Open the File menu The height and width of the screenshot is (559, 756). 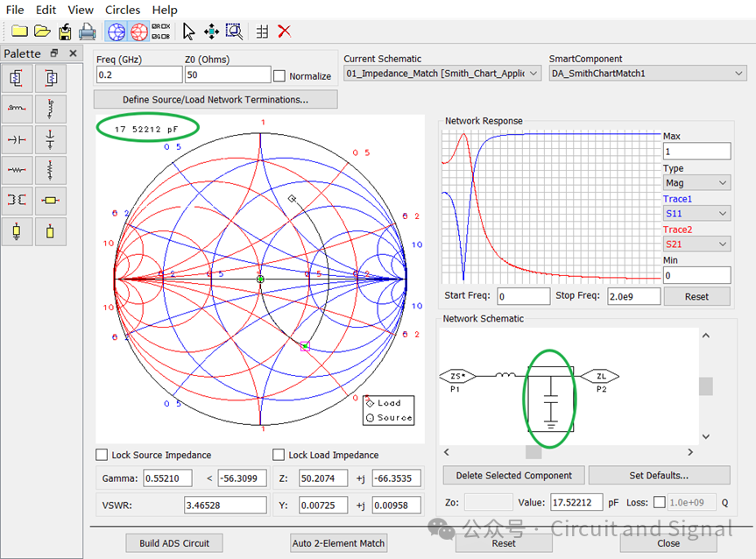(x=15, y=10)
